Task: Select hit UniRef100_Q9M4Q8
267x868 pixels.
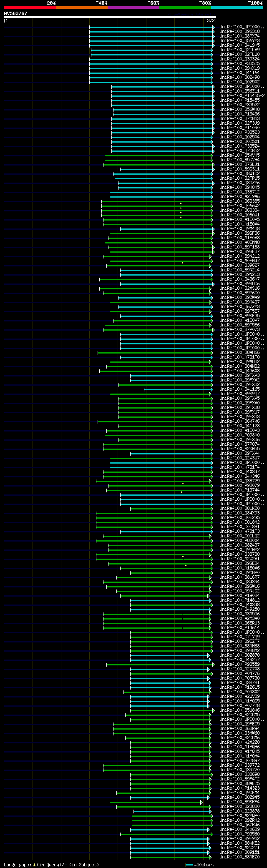Action: [x=239, y=228]
